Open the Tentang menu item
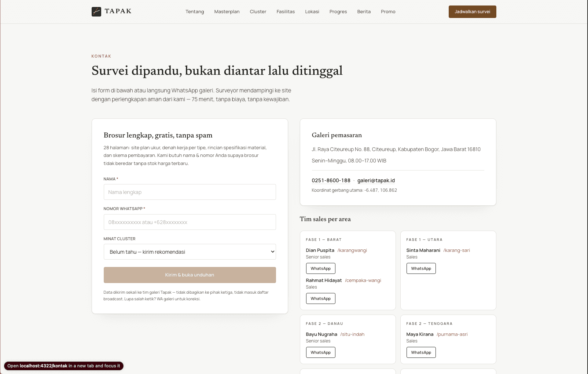This screenshot has height=374, width=588. pyautogui.click(x=195, y=12)
